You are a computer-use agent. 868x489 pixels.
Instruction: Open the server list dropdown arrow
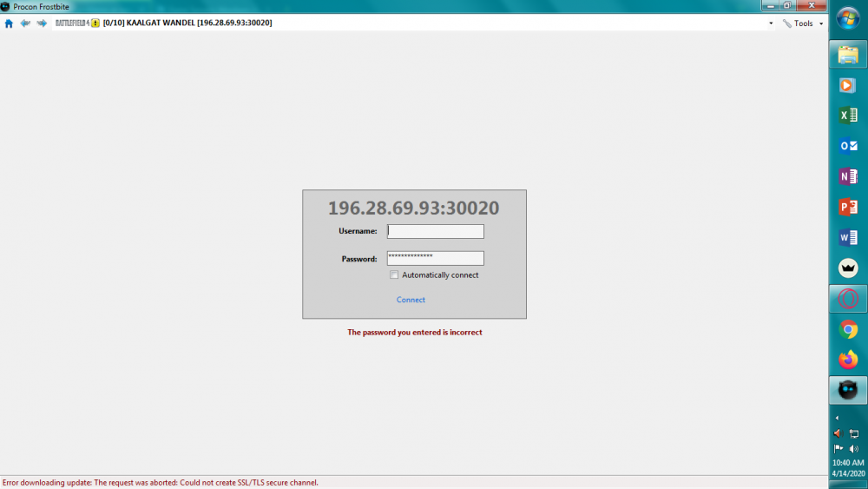tap(771, 23)
